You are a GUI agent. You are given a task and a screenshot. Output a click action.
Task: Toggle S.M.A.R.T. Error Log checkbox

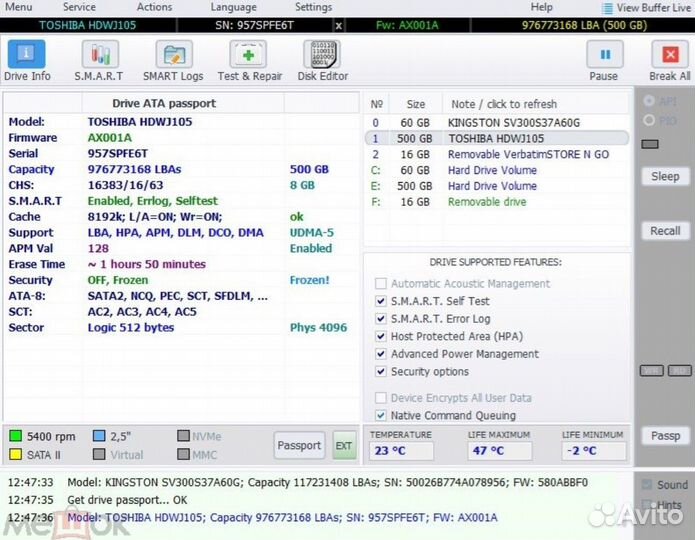click(x=380, y=319)
